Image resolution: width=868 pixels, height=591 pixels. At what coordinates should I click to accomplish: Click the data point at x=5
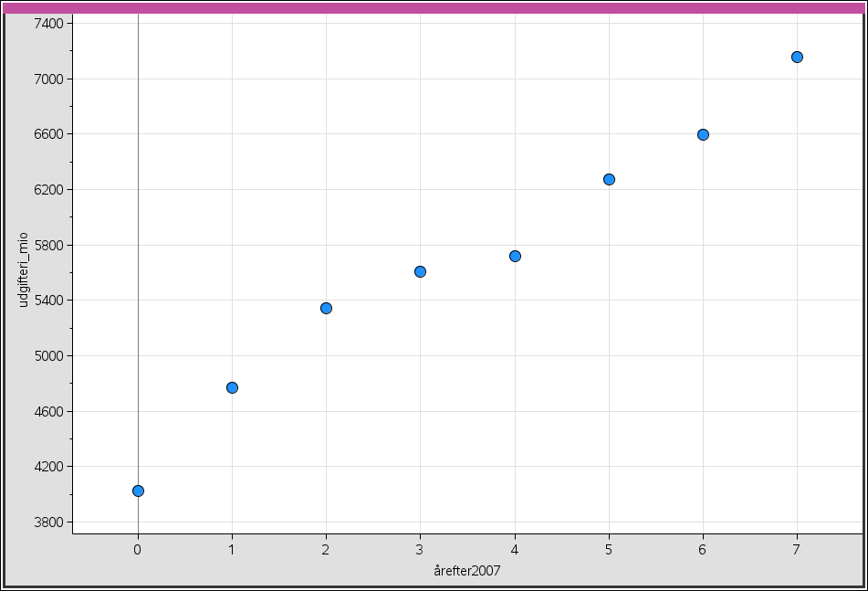(x=609, y=179)
